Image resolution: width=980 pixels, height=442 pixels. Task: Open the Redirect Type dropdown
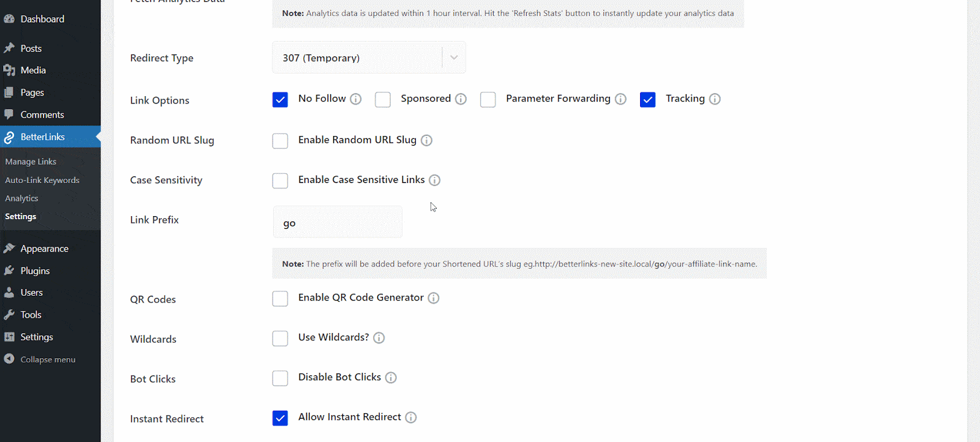(368, 57)
